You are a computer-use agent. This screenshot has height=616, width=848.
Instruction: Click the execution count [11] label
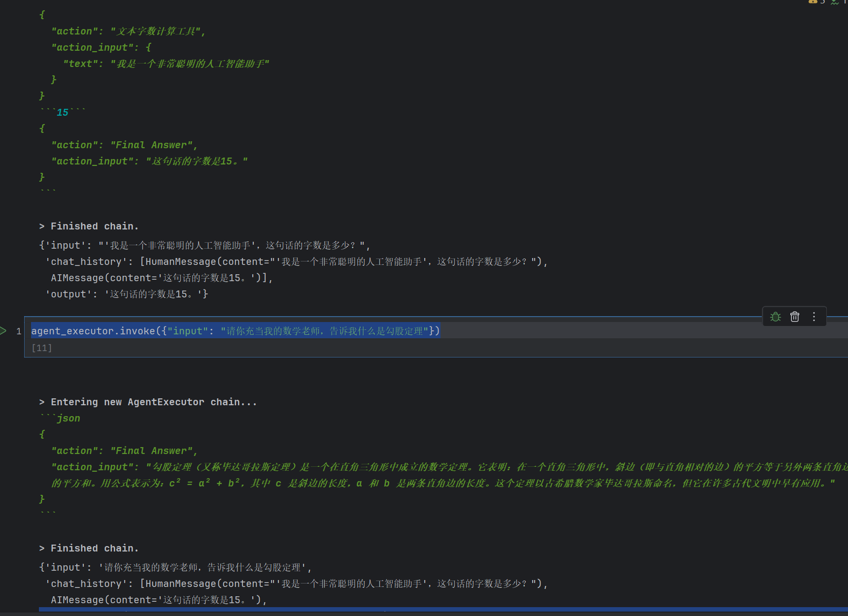[x=41, y=348]
